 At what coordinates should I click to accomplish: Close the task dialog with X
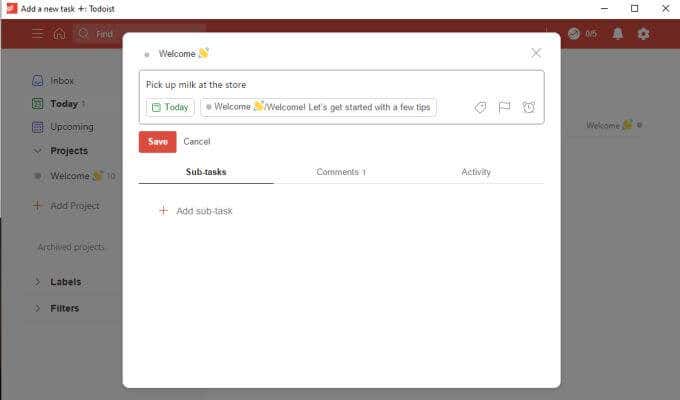pyautogui.click(x=536, y=53)
